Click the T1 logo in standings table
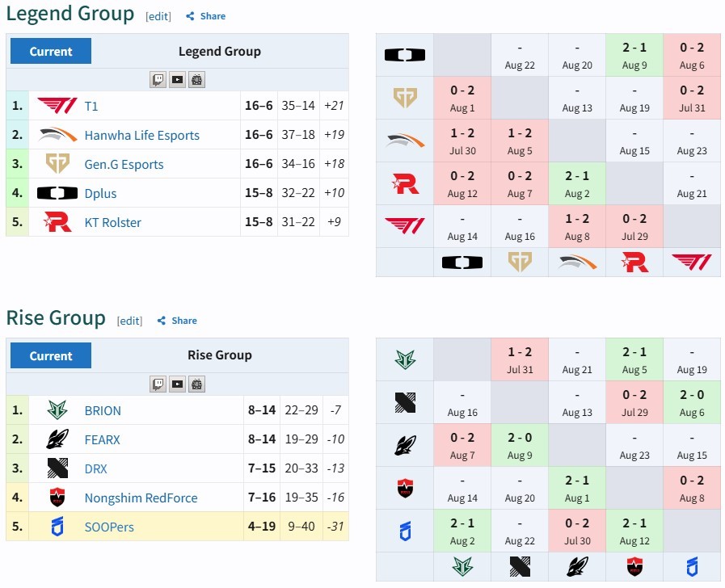 57,106
